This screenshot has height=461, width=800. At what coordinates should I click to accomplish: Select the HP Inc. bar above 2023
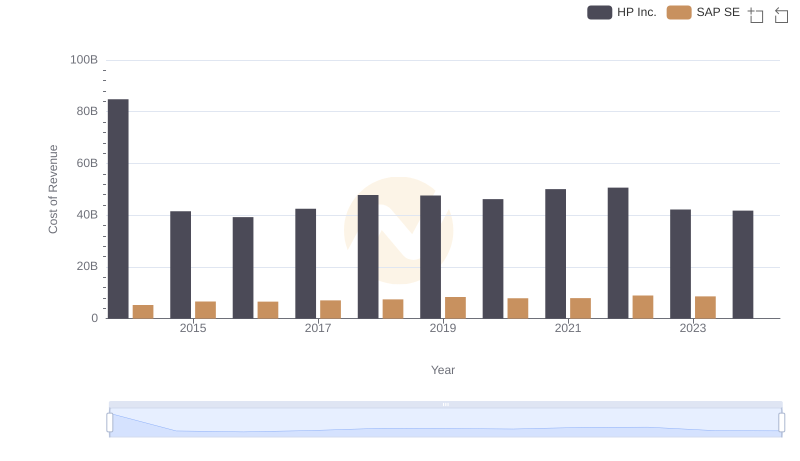pyautogui.click(x=681, y=264)
